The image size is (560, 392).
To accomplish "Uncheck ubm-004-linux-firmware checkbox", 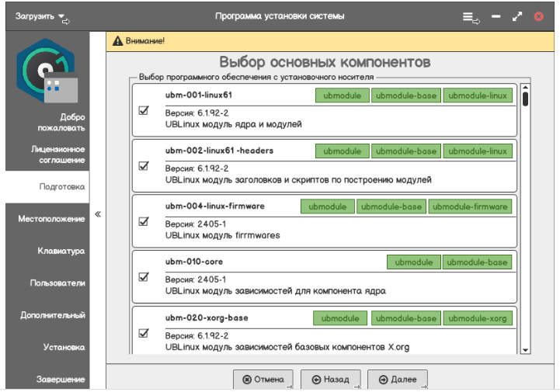I will 144,221.
